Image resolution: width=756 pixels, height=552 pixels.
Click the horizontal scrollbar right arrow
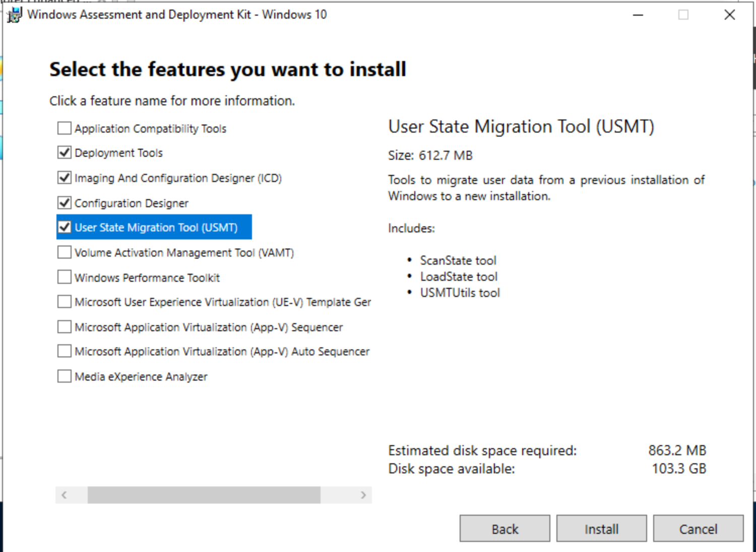coord(363,495)
